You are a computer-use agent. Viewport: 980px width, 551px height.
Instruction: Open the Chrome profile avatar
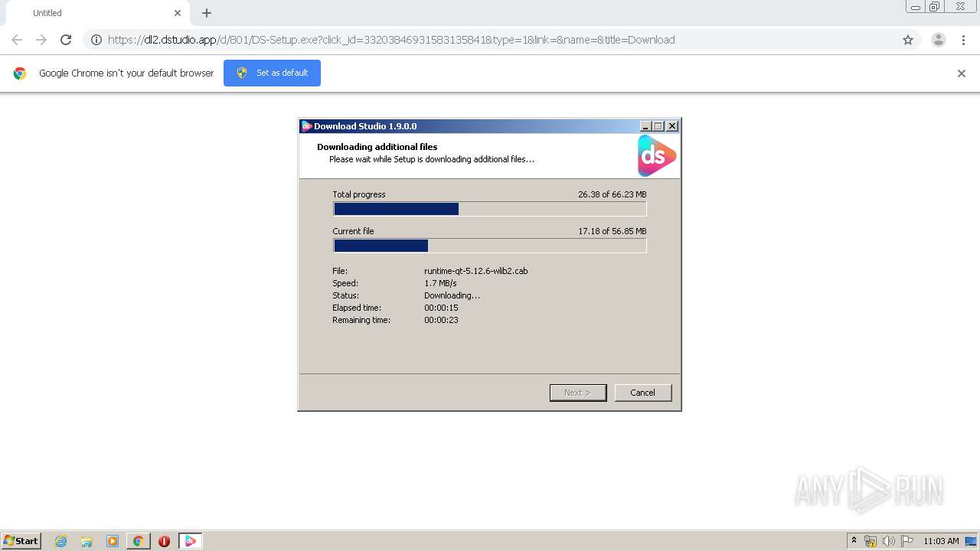pos(938,40)
